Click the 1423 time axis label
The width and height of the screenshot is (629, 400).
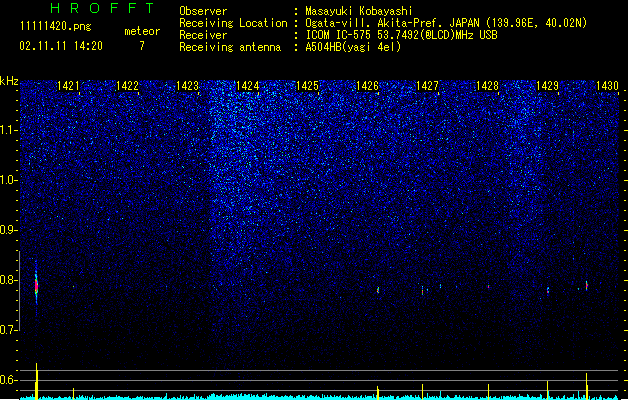187,86
